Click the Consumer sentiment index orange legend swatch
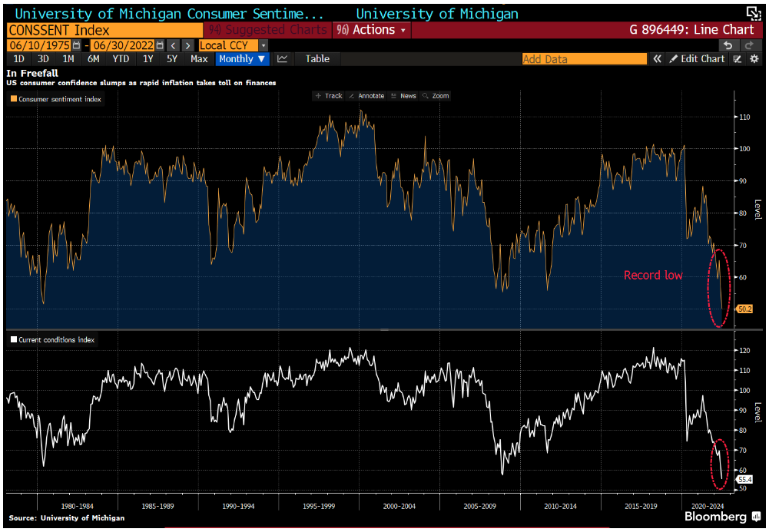 click(14, 99)
